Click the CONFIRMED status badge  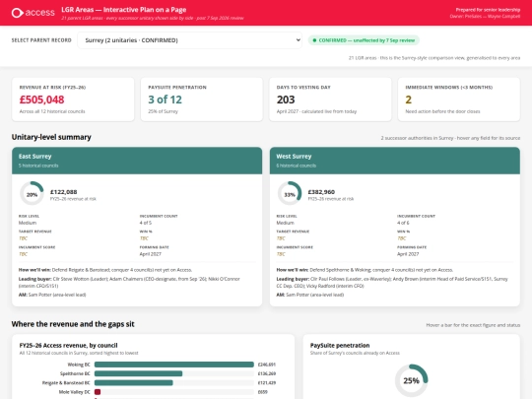[x=364, y=40]
